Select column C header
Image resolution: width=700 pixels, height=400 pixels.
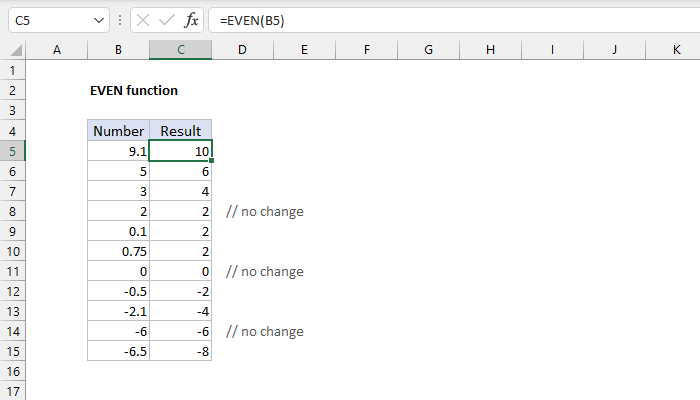click(180, 49)
